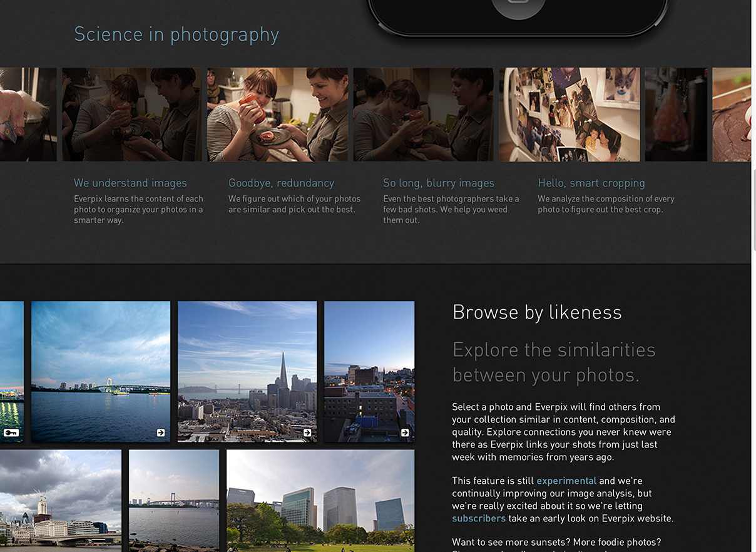Select the dimmed cat-in-party-hat thumbnail

[676, 115]
